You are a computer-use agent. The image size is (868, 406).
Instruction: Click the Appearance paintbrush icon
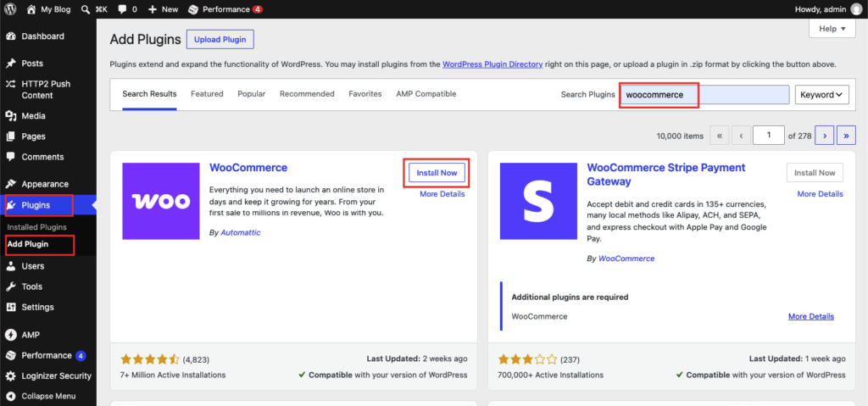[x=10, y=185]
